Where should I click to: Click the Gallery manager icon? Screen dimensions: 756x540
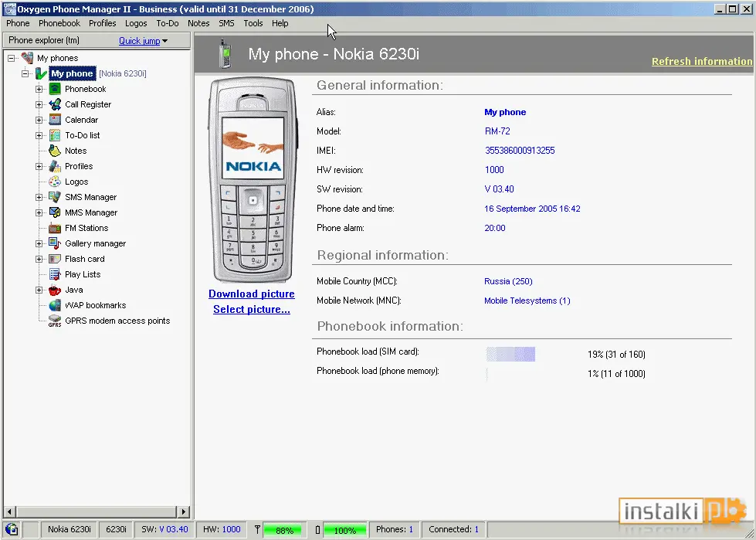(x=55, y=243)
